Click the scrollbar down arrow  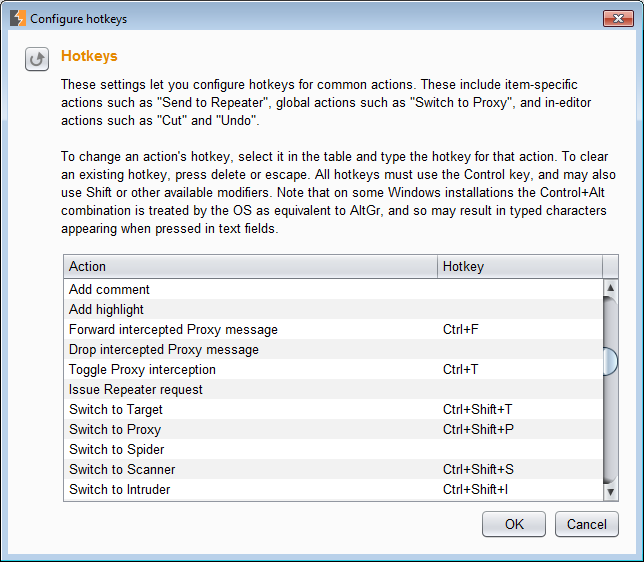pyautogui.click(x=610, y=492)
